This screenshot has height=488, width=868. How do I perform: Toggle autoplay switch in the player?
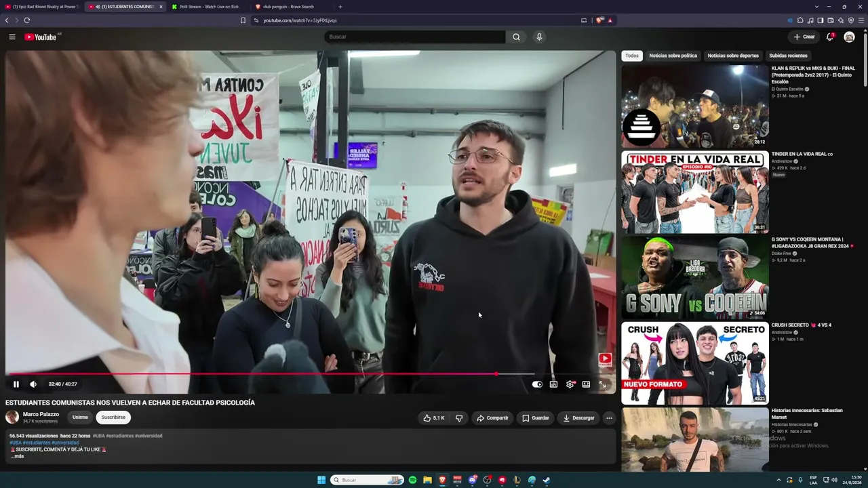click(537, 384)
